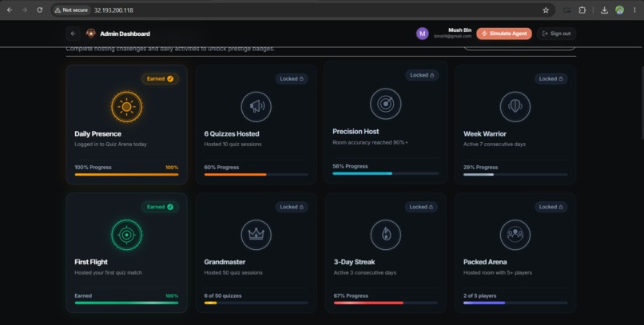This screenshot has width=644, height=325.
Task: Click 'Hosted your first quiz match' description
Action: [108, 272]
